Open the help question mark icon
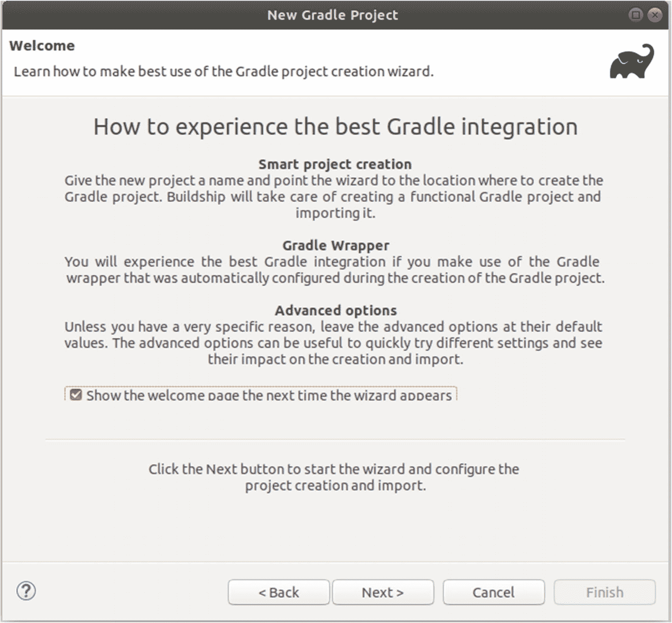The image size is (672, 623). (26, 591)
